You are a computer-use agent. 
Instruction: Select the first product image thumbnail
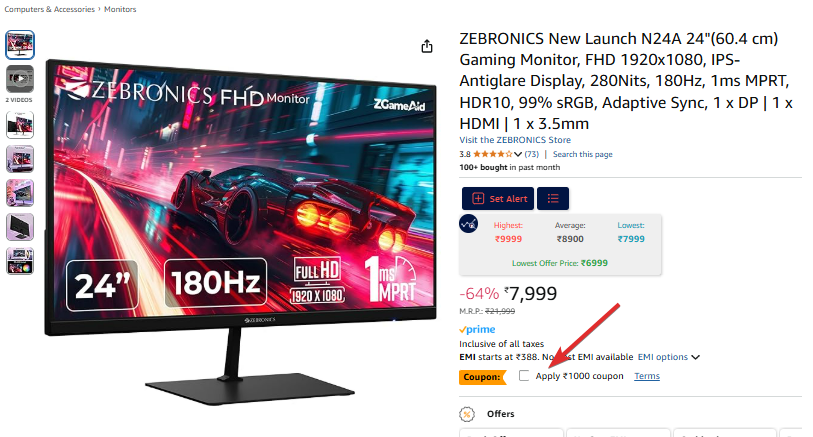20,45
